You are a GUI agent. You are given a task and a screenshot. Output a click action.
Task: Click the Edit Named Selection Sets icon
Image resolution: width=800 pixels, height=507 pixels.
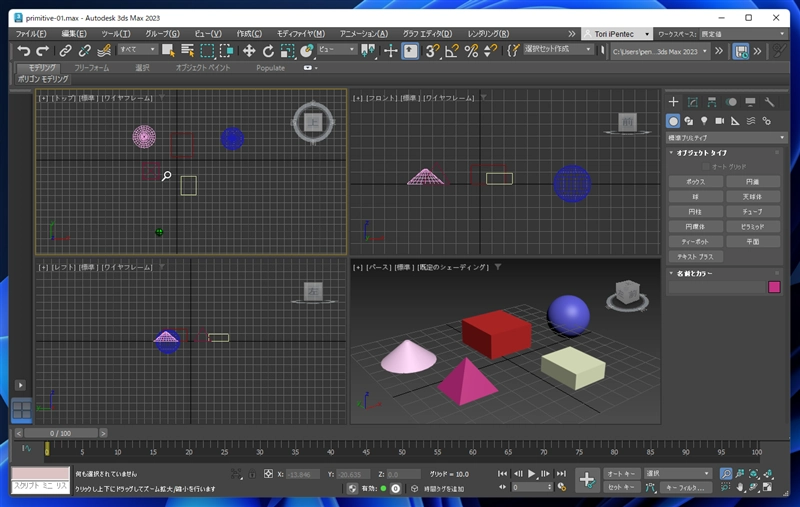pos(513,50)
